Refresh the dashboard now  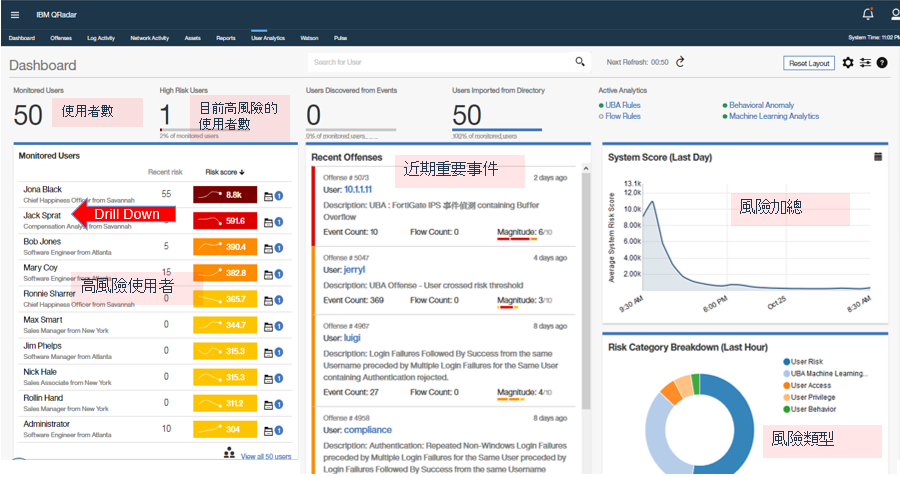coord(680,62)
